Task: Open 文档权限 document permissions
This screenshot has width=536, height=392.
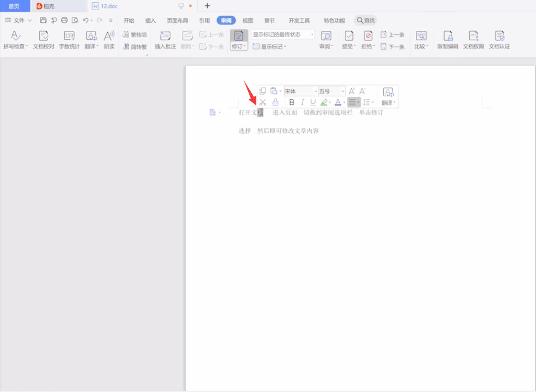Action: pos(473,40)
